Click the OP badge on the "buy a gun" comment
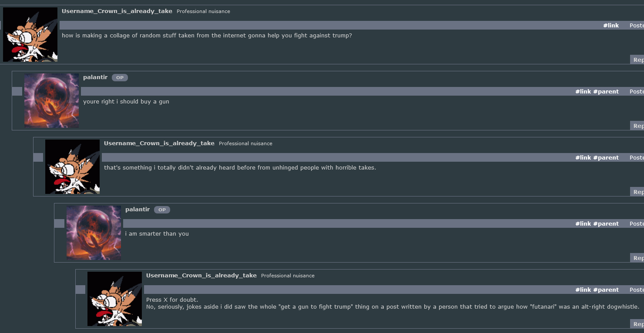644x333 pixels. click(x=120, y=78)
